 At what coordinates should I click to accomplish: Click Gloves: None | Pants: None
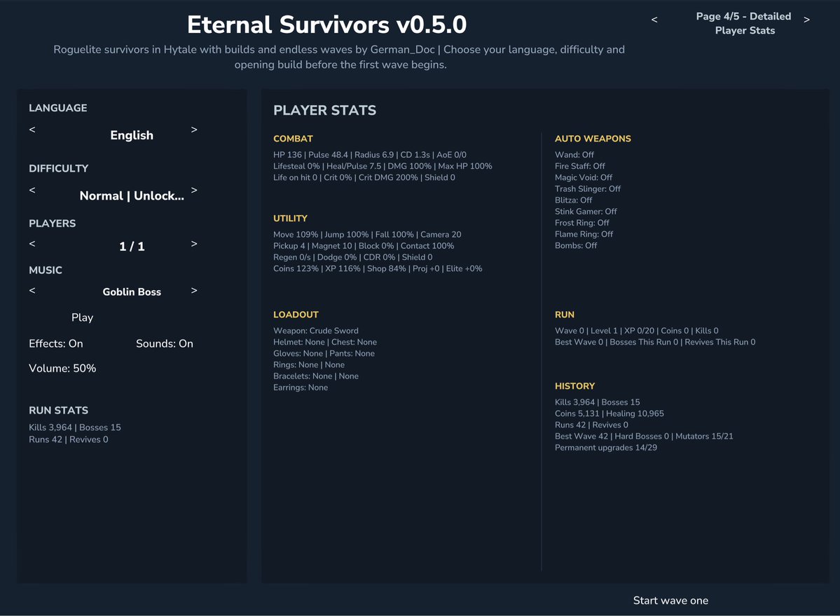pos(324,353)
